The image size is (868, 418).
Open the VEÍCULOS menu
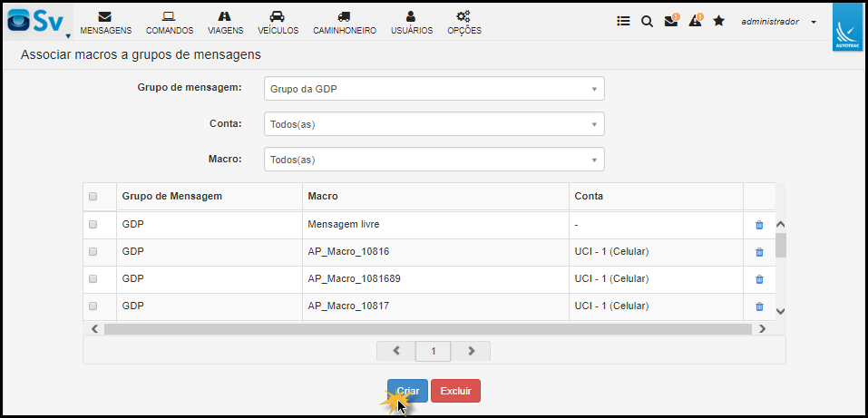278,23
